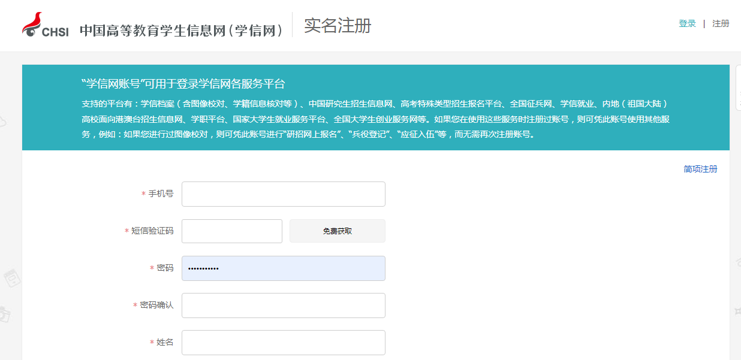Click the 中国高等教育学生信息网(学信网) title
Viewport: 741px width, 360px height.
point(181,31)
